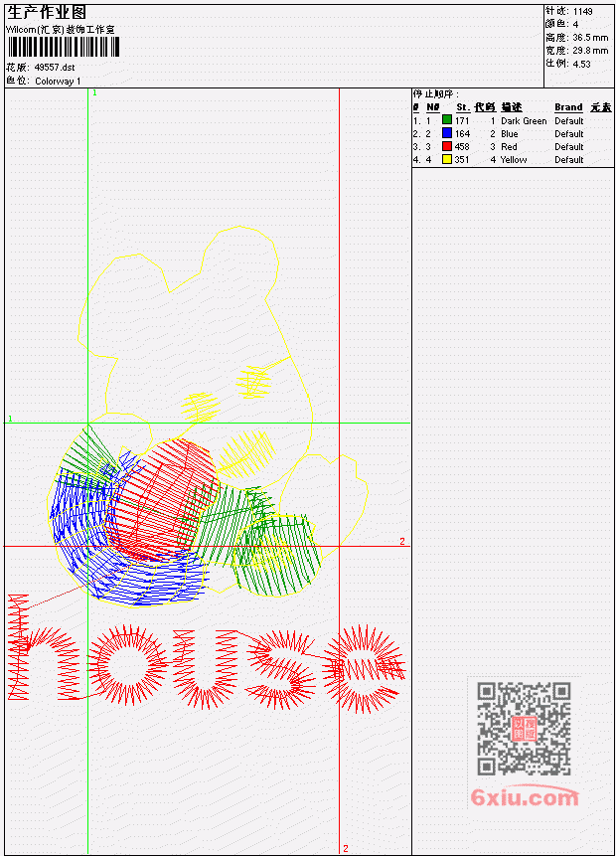Click Default brand in the Yellow row

click(569, 160)
